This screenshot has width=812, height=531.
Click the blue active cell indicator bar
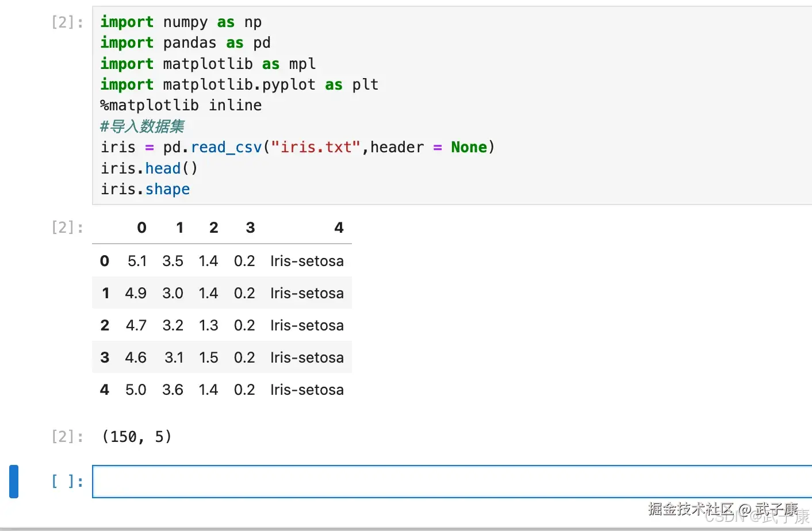pyautogui.click(x=14, y=482)
